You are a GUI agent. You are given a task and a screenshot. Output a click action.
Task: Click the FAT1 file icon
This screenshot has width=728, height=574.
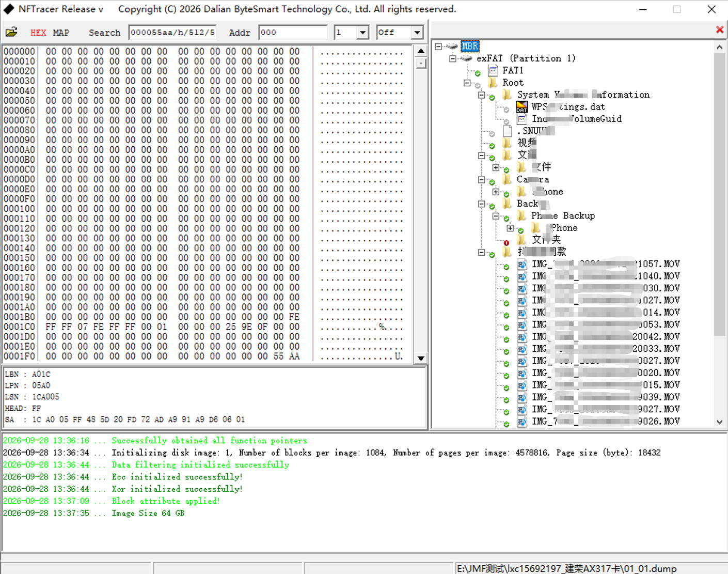[493, 70]
